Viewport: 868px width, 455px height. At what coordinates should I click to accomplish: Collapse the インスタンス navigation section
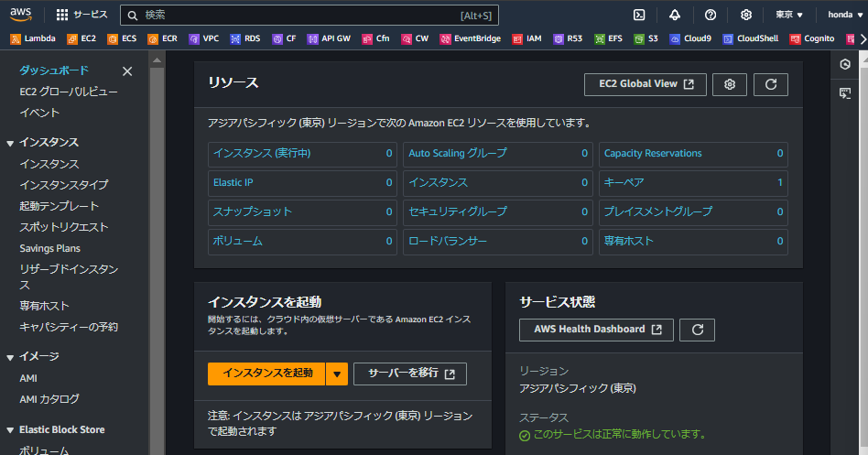click(10, 144)
